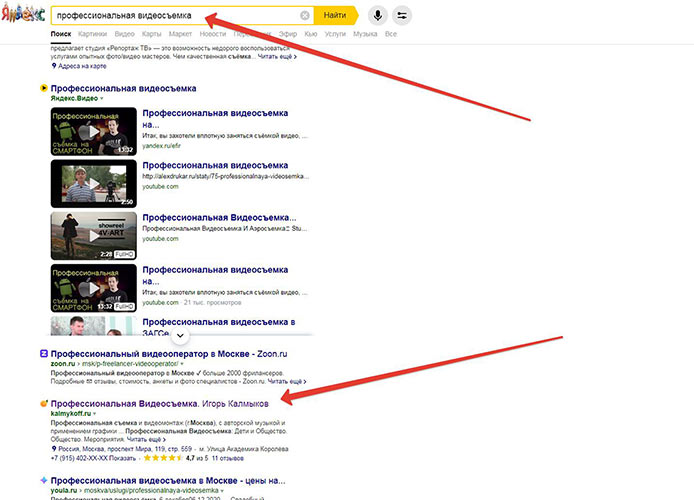
Task: Switch to Картинки tab
Action: tap(92, 34)
